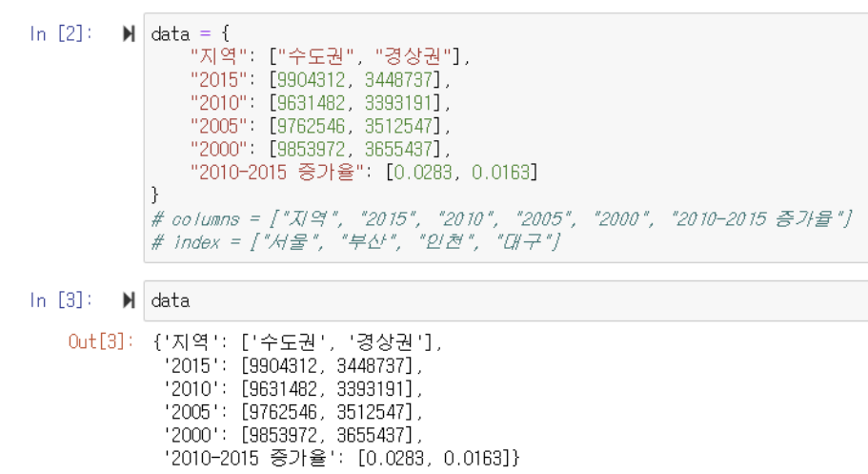Click '2010' row in Out[3] output
This screenshot has width=868, height=474.
pyautogui.click(x=293, y=389)
